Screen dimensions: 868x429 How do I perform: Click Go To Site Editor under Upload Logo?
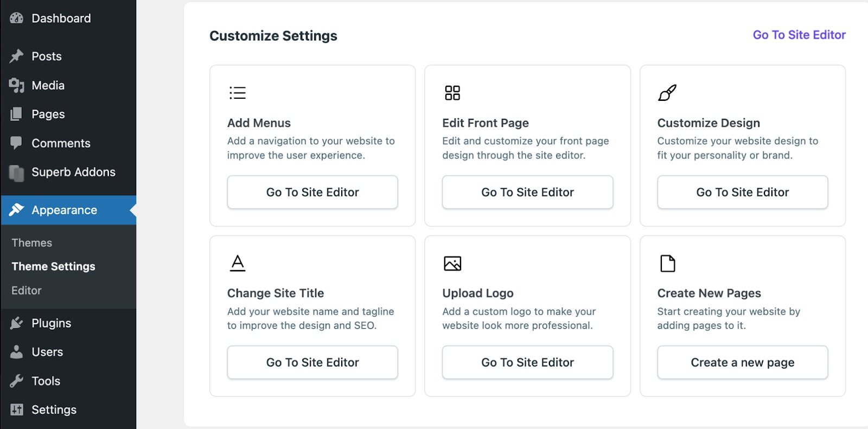pyautogui.click(x=527, y=362)
